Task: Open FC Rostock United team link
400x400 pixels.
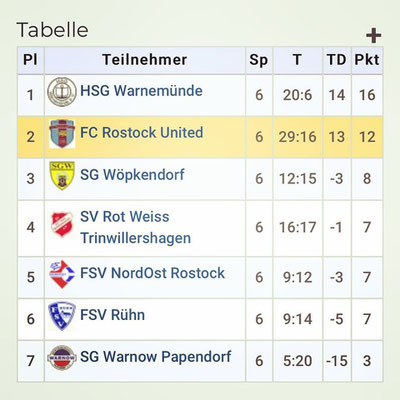Action: point(142,132)
